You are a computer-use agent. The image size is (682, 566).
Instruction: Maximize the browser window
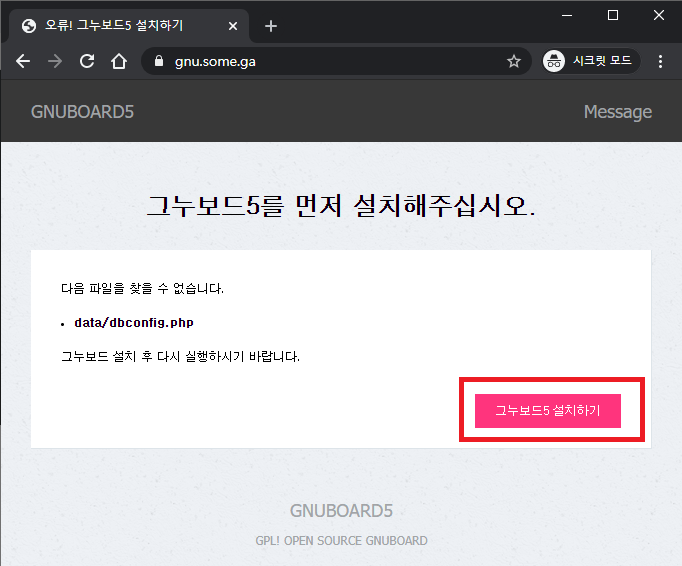point(613,14)
